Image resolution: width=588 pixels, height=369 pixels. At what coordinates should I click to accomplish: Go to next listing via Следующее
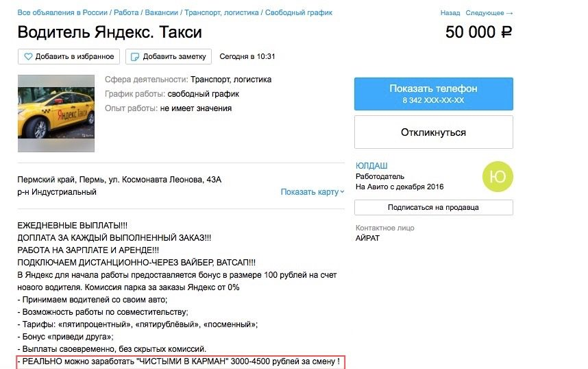[488, 13]
